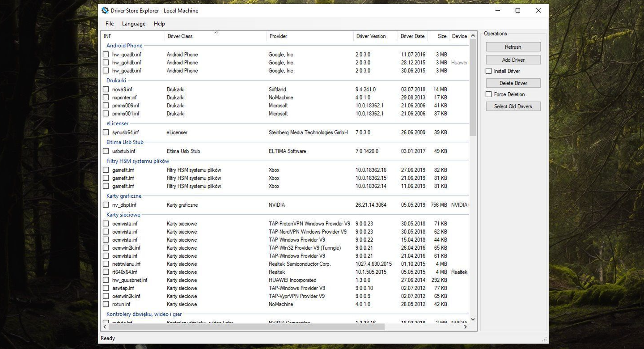
Task: Check the nova9.inf driver checkbox
Action: coord(106,89)
